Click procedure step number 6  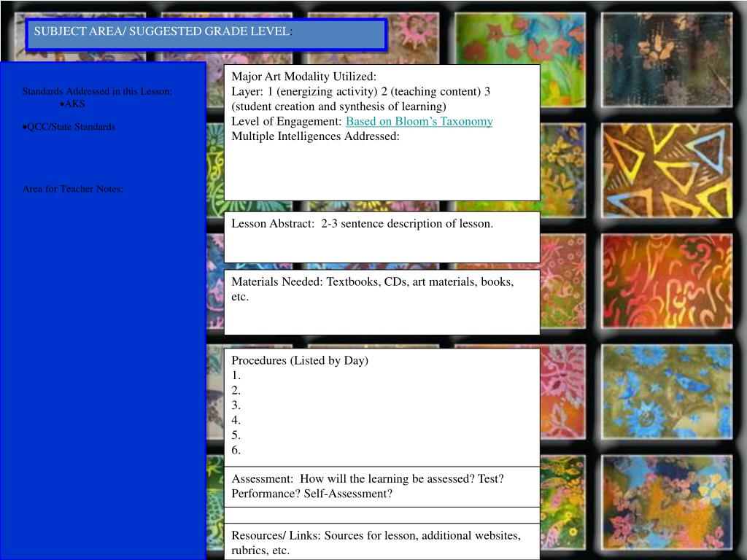click(236, 450)
